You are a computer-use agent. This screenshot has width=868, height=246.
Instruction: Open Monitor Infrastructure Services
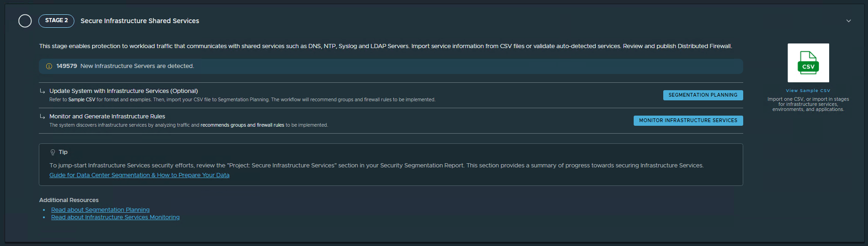coord(688,121)
